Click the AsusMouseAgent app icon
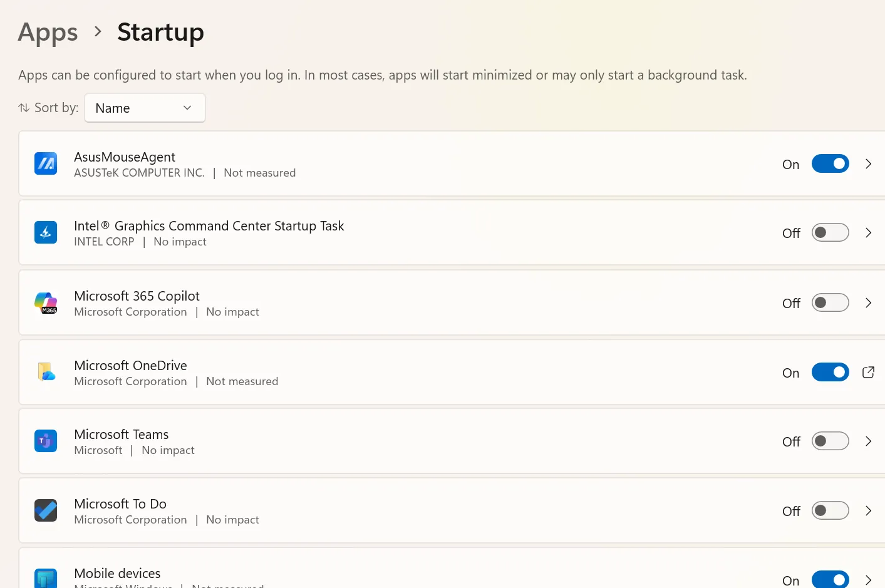 pos(46,163)
